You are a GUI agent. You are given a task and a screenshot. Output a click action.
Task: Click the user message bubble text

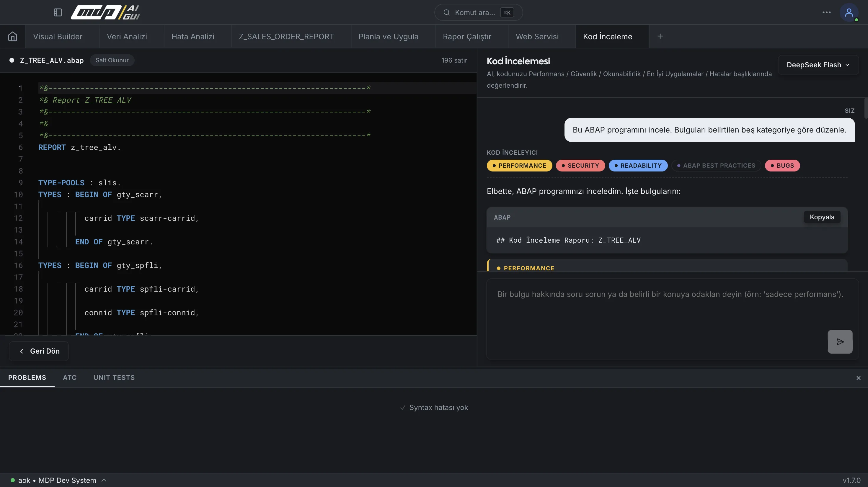click(709, 130)
